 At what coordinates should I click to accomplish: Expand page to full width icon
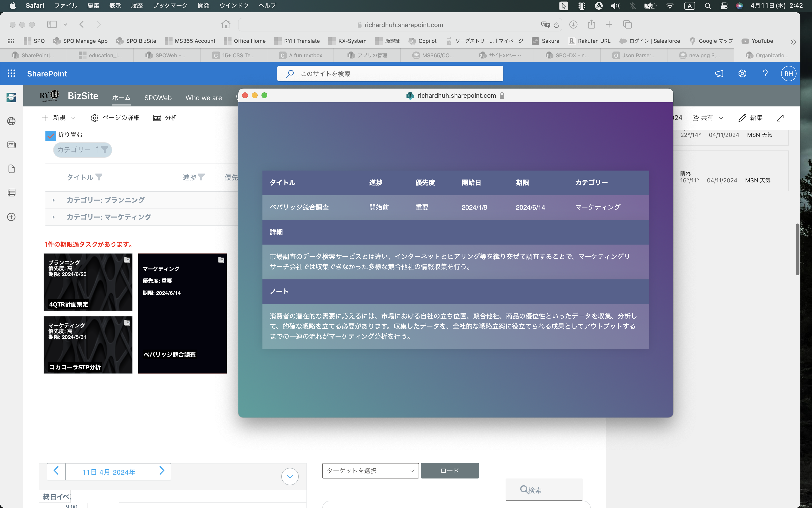(x=780, y=118)
